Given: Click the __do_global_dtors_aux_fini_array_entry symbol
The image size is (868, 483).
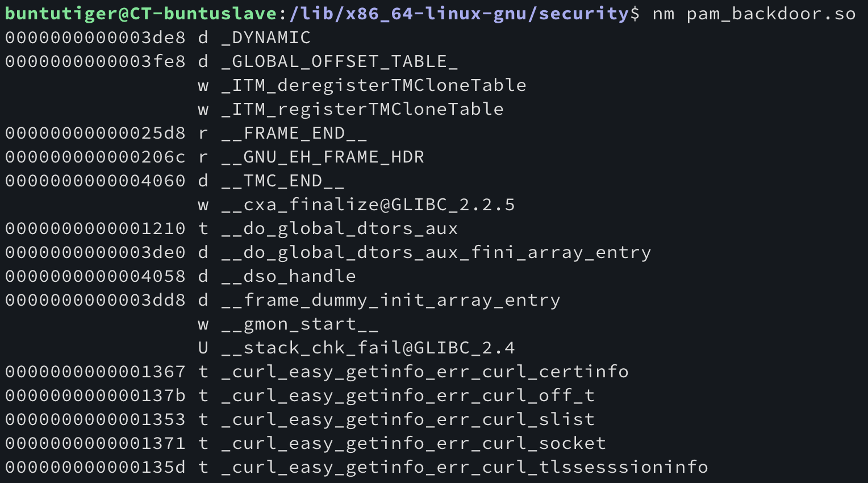Looking at the screenshot, I should (x=436, y=252).
